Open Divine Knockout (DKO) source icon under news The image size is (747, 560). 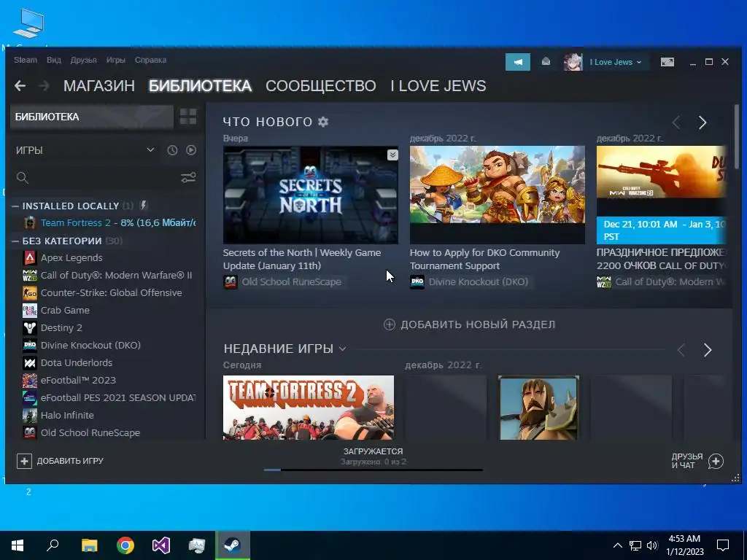(417, 282)
